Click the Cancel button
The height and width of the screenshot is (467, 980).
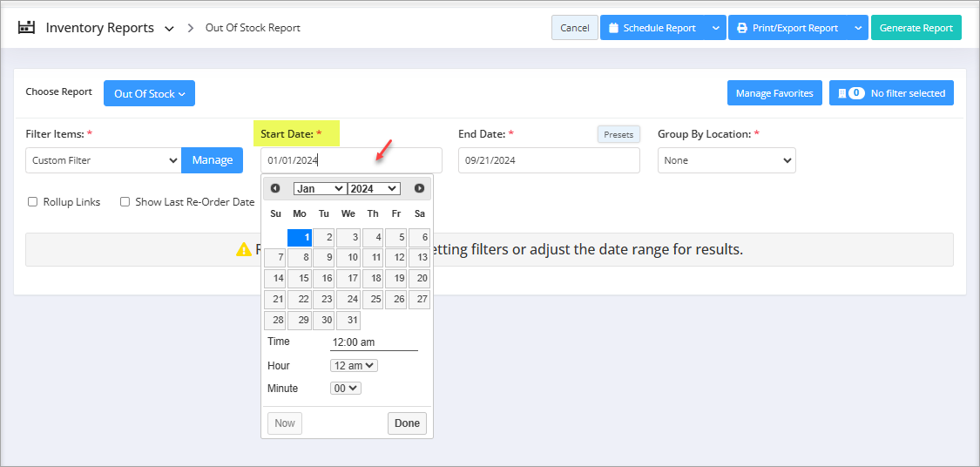(x=575, y=28)
